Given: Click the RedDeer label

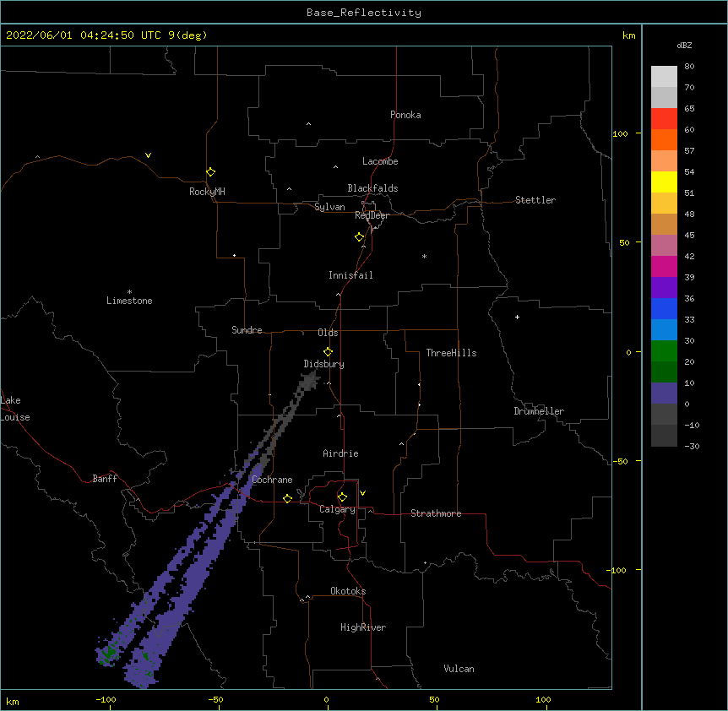Looking at the screenshot, I should pyautogui.click(x=372, y=215).
